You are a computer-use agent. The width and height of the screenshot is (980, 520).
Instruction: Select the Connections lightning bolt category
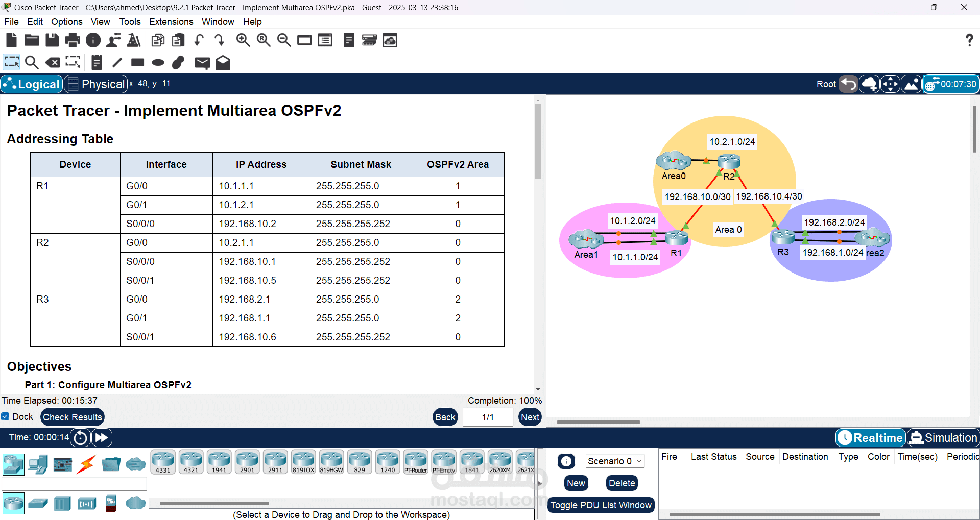click(87, 464)
